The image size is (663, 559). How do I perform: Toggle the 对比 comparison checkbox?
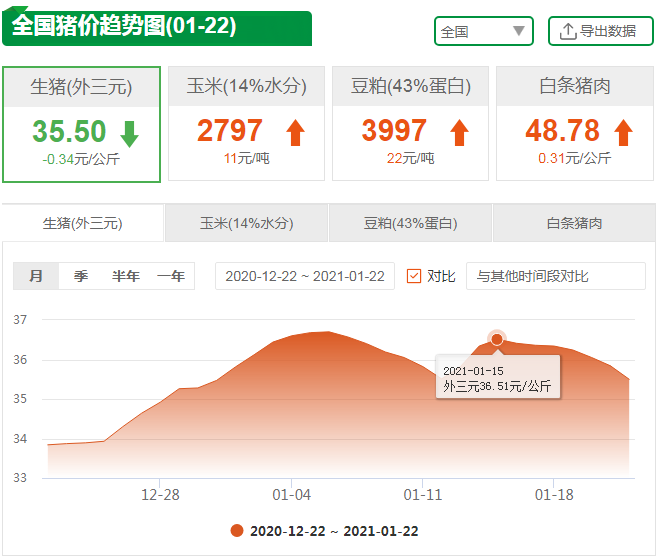[x=414, y=276]
